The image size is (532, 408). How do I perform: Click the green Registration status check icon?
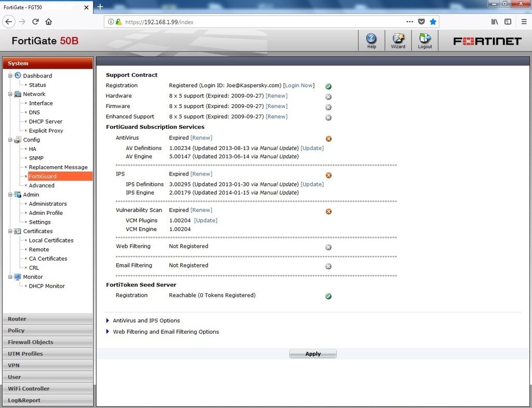pos(328,86)
